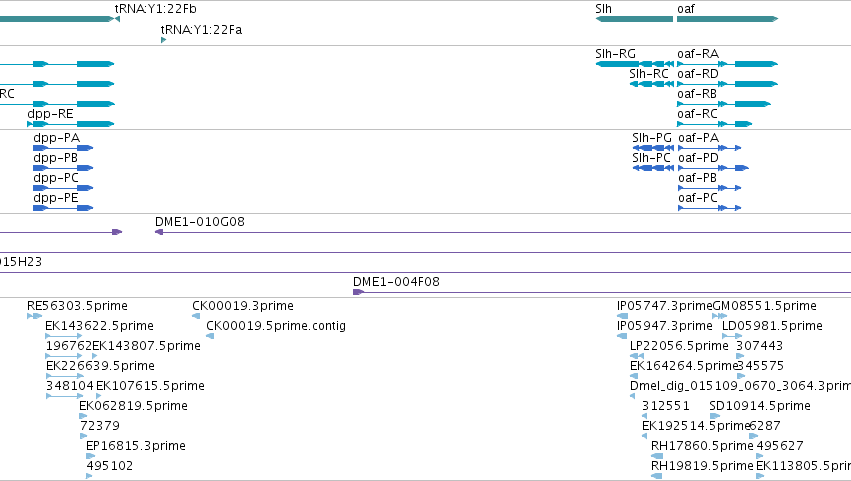Select the IP05947.3prime EST label
The height and width of the screenshot is (481, 851).
665,326
